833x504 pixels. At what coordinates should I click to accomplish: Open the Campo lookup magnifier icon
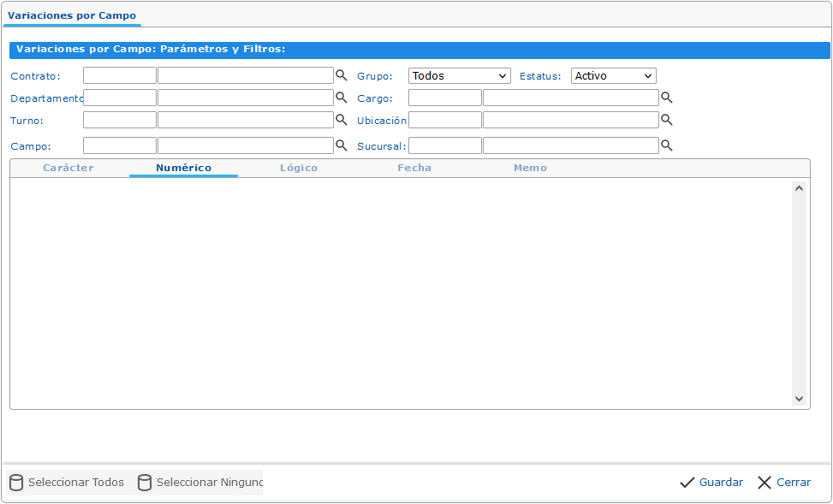(341, 145)
